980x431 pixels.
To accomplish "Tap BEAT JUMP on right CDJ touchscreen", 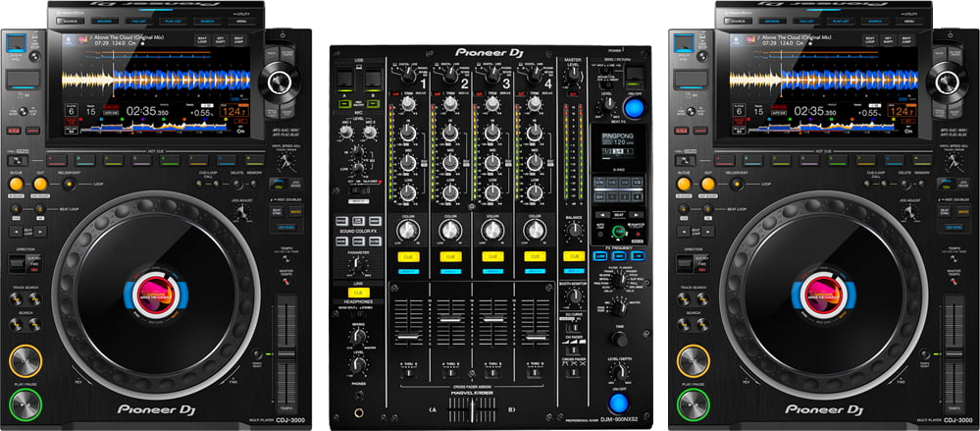I will pos(906,39).
